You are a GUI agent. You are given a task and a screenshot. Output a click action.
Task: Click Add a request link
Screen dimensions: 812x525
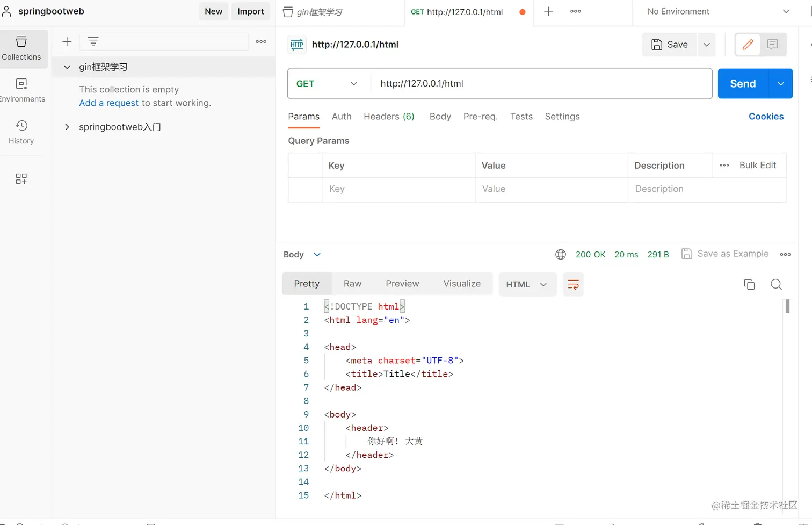pyautogui.click(x=109, y=103)
